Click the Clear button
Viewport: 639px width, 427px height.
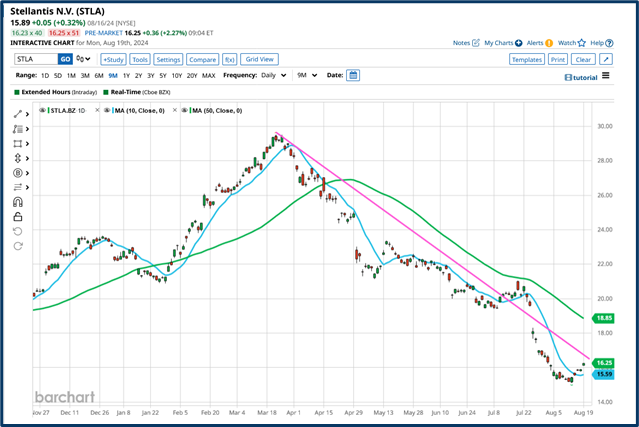[583, 59]
